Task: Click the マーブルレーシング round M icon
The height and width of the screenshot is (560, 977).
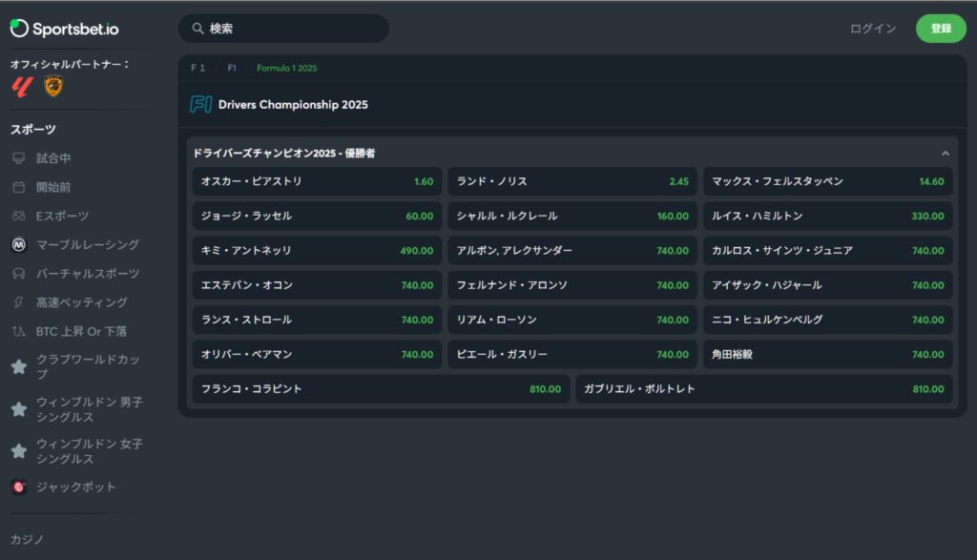Action: pos(19,245)
